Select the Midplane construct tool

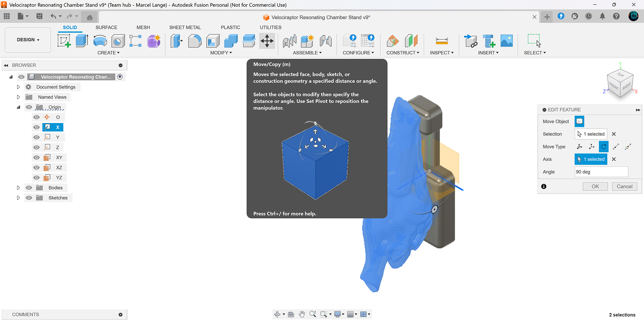(411, 41)
